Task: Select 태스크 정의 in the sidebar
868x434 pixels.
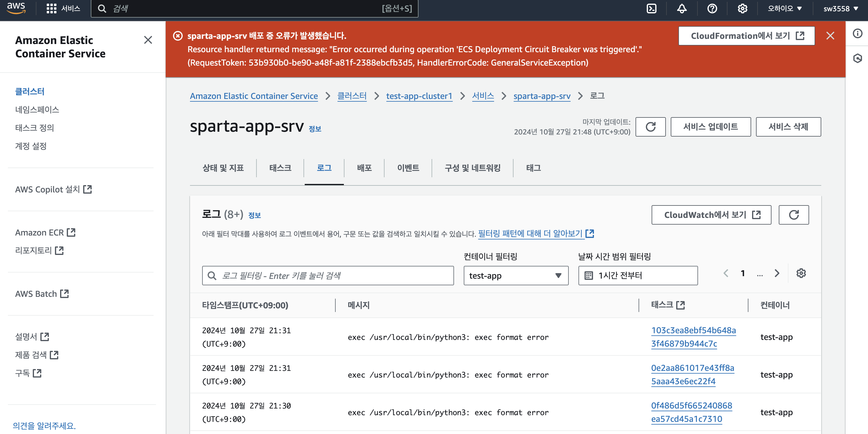Action: coord(34,128)
